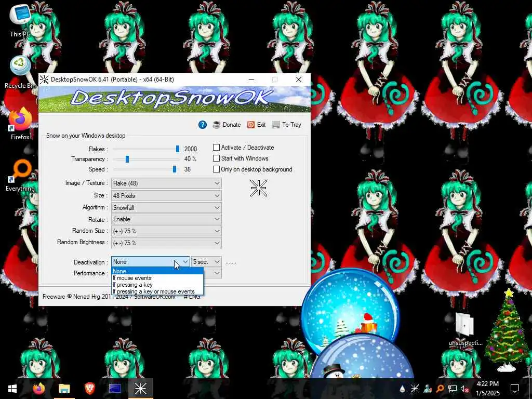The width and height of the screenshot is (532, 399).
Task: Open the Firefox desktop shortcut
Action: pos(20,124)
